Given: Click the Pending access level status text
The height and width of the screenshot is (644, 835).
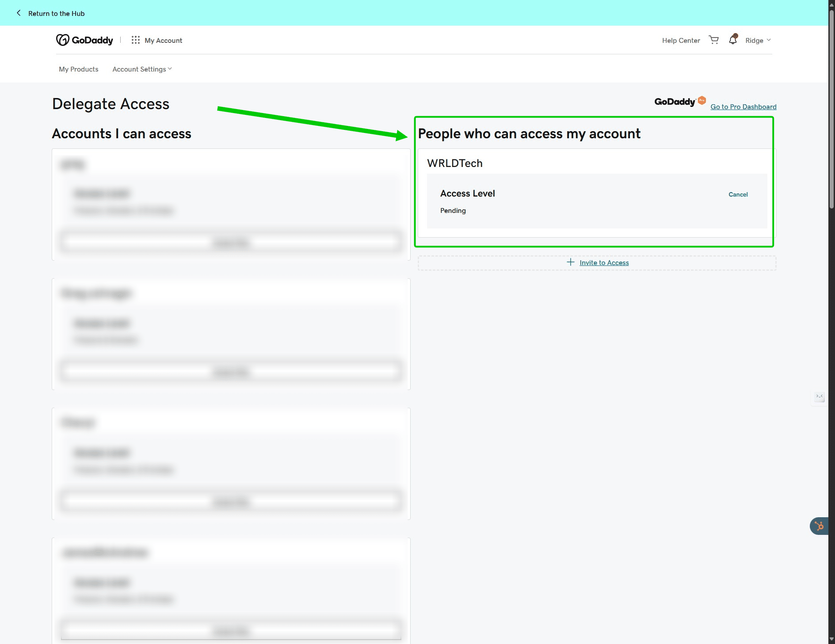Looking at the screenshot, I should coord(453,211).
